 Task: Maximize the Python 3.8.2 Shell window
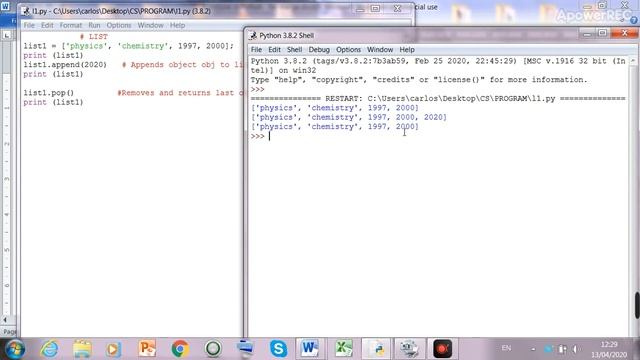pos(602,33)
